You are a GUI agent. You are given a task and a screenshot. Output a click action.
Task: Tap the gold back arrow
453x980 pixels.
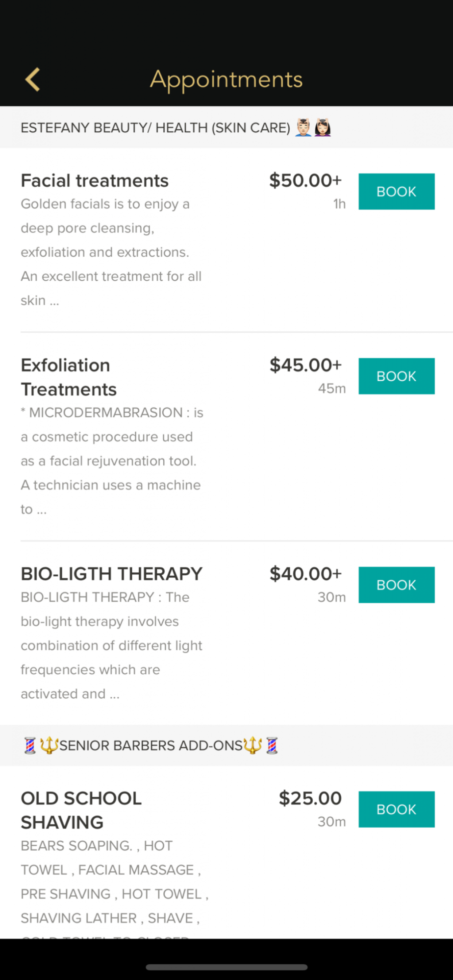[x=33, y=79]
